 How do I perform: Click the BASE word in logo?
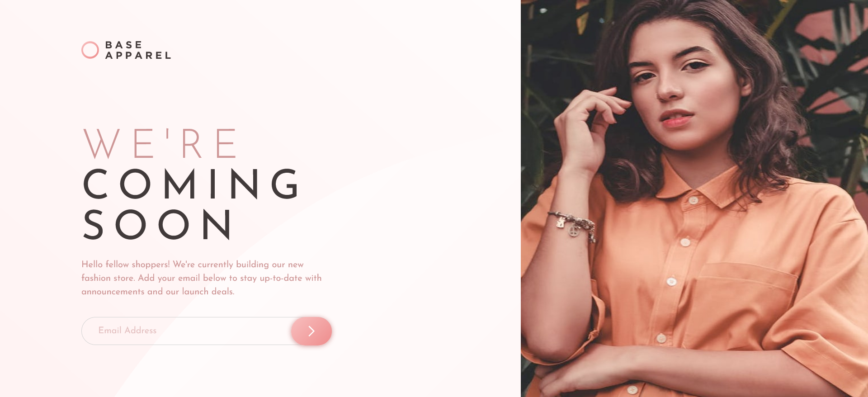point(124,45)
